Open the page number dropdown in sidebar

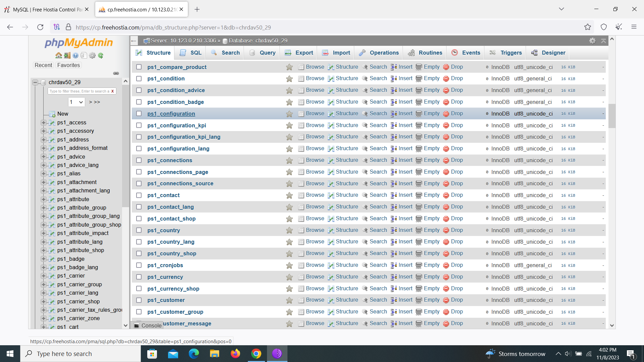(76, 102)
